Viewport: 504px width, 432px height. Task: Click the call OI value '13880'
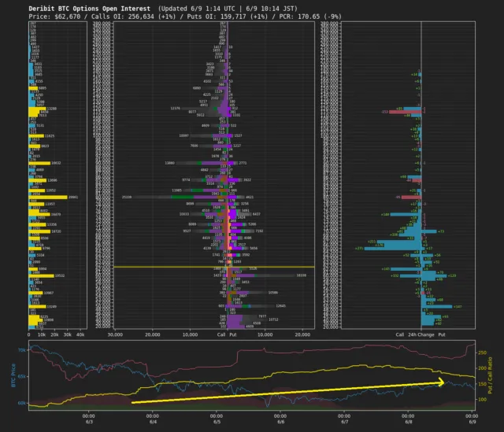tap(170, 163)
